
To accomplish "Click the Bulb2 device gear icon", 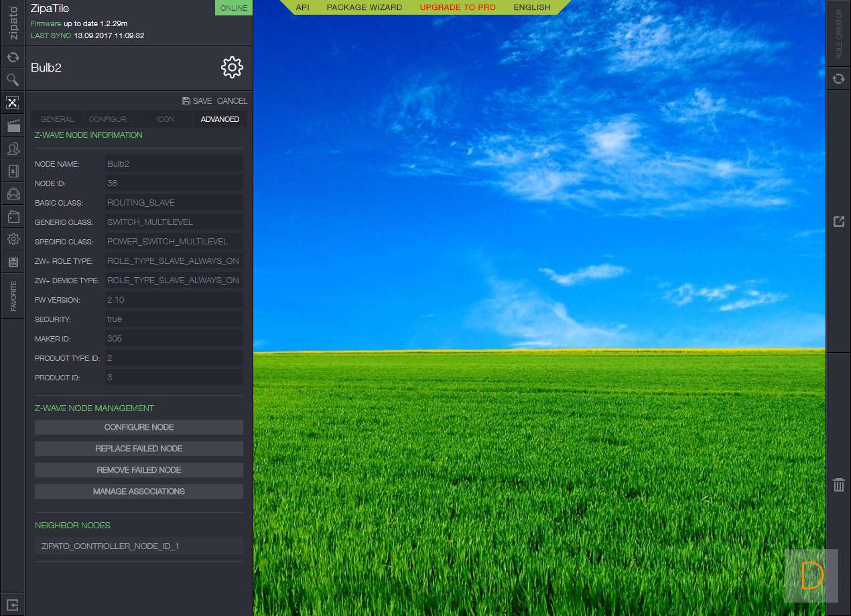I will (x=232, y=68).
